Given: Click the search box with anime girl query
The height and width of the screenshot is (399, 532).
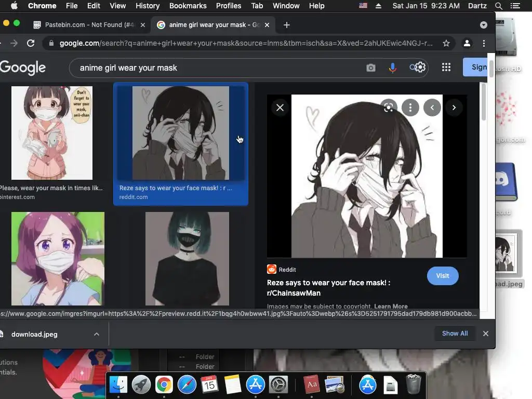Looking at the screenshot, I should pyautogui.click(x=217, y=68).
